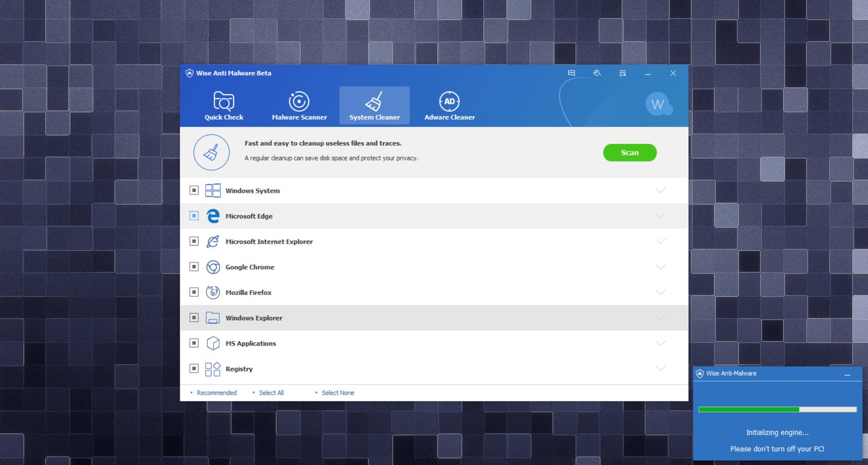Click the Windows Explorer folder icon

(x=213, y=318)
